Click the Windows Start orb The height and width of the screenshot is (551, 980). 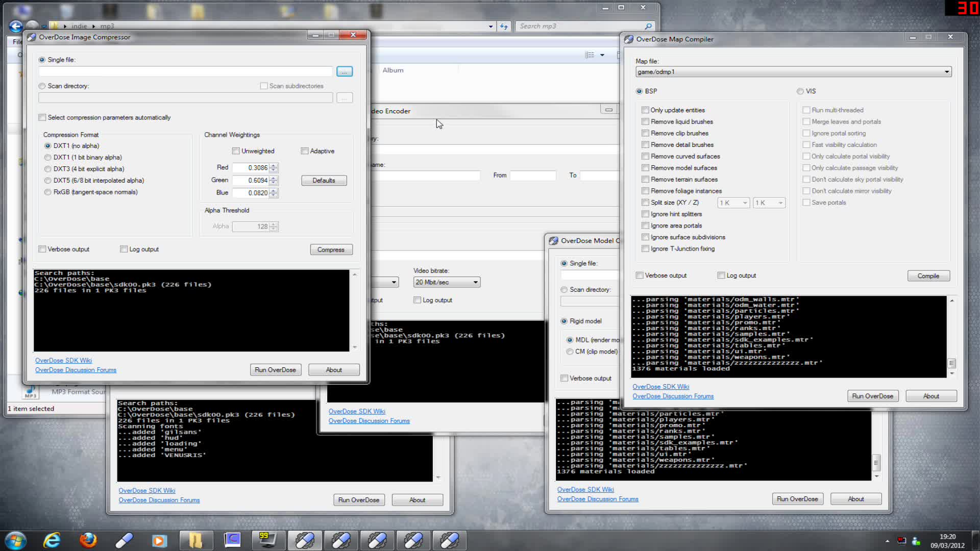tap(15, 540)
